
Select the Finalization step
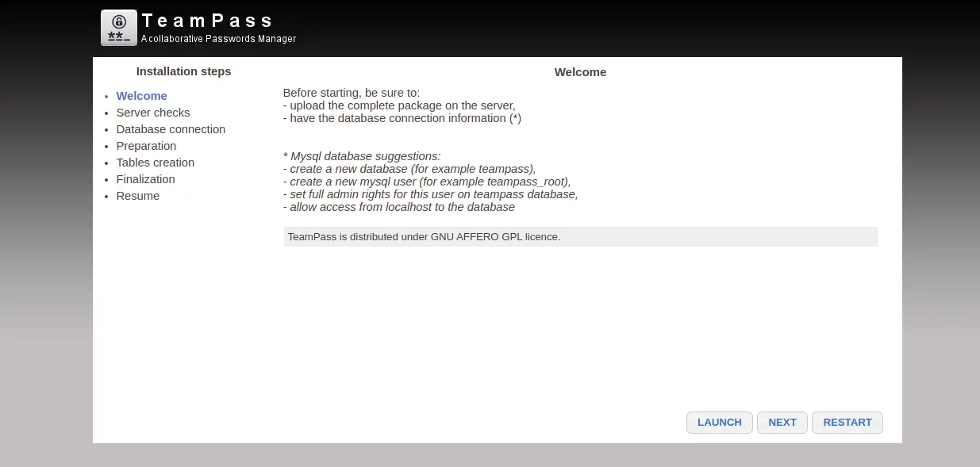(146, 179)
